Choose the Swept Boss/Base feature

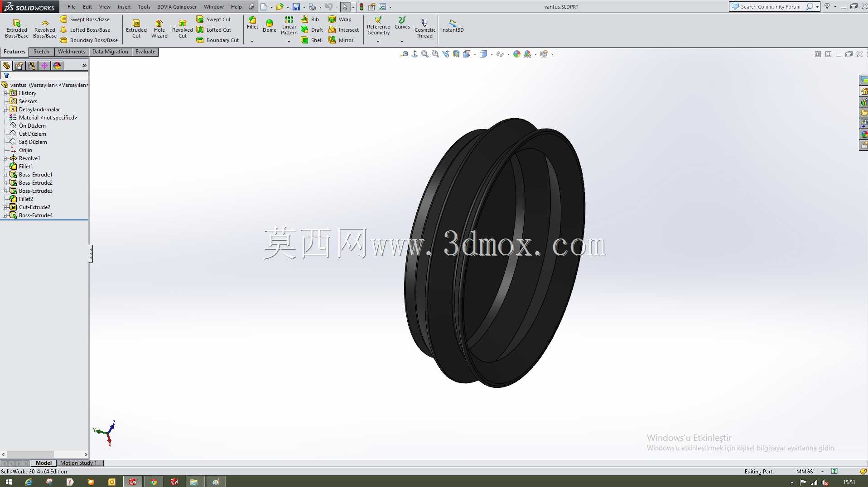point(85,19)
